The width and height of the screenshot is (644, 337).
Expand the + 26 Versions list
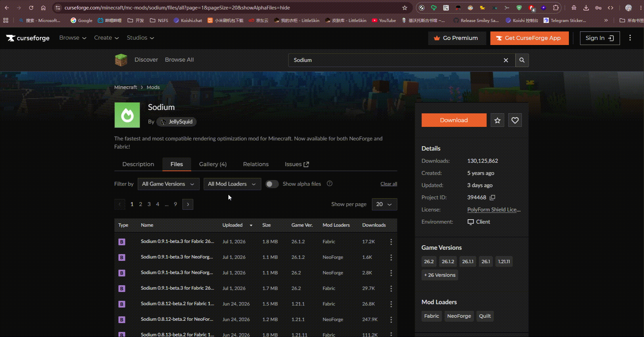[440, 275]
